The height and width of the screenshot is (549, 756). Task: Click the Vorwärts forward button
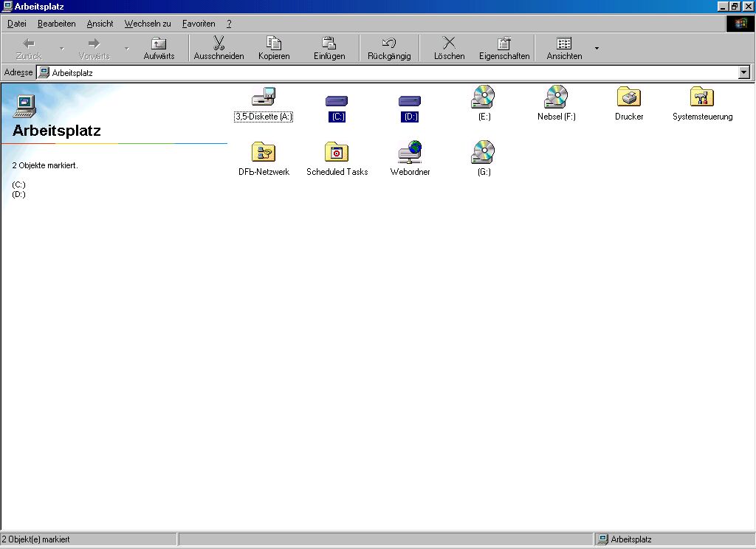coord(94,48)
